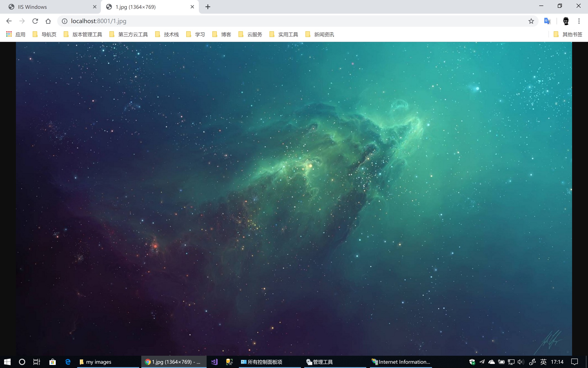Open the Windows Start menu
Image resolution: width=588 pixels, height=368 pixels.
click(7, 362)
